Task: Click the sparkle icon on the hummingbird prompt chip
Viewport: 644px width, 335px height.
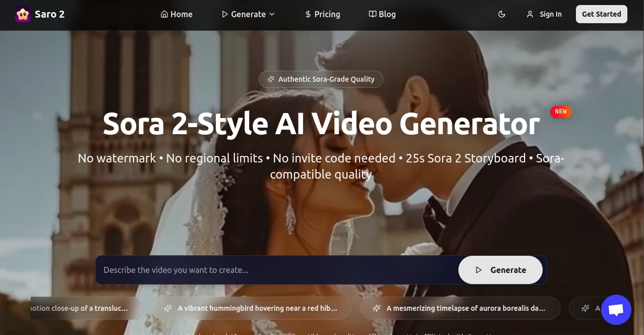Action: 168,308
